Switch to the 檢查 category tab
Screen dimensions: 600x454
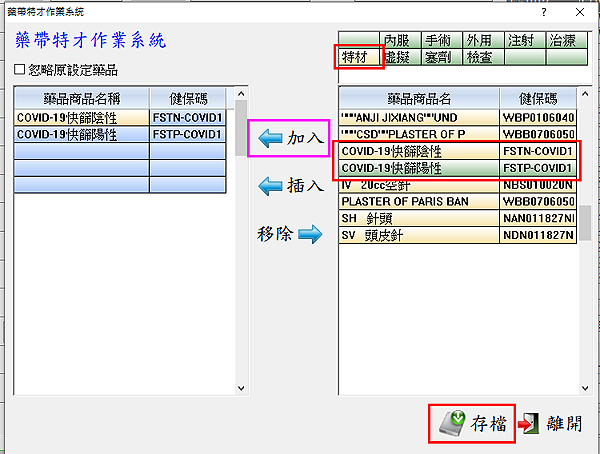[482, 58]
